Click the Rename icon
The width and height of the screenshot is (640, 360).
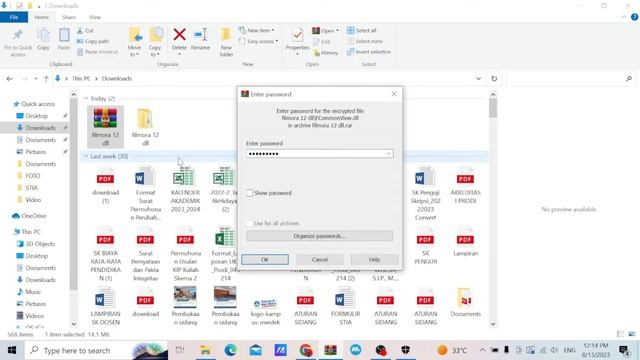(x=201, y=35)
